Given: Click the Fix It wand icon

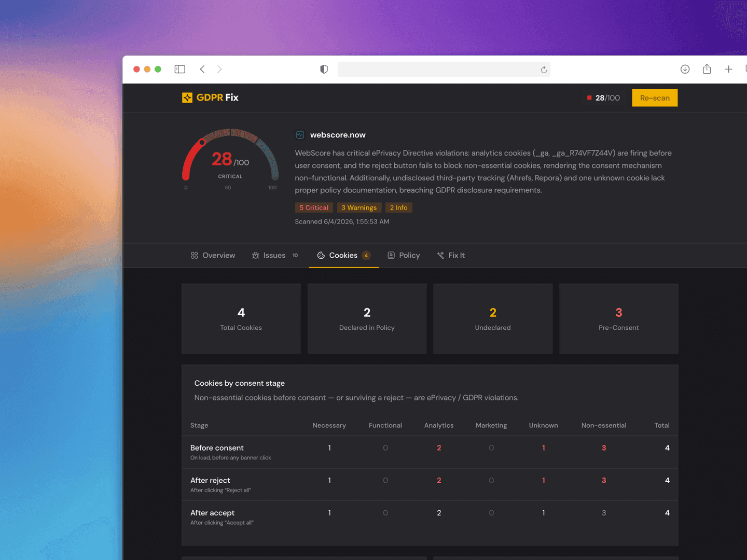Looking at the screenshot, I should click(x=440, y=255).
